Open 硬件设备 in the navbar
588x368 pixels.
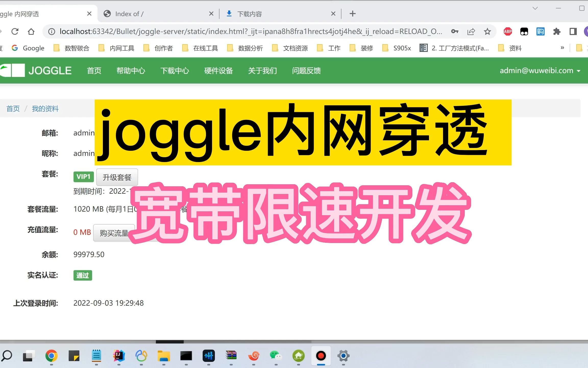pos(219,71)
